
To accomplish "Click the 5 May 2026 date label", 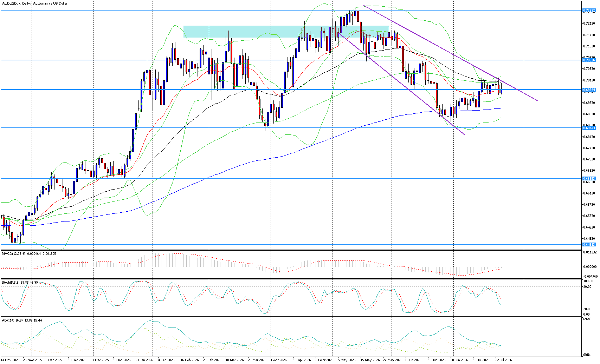I will (347, 360).
